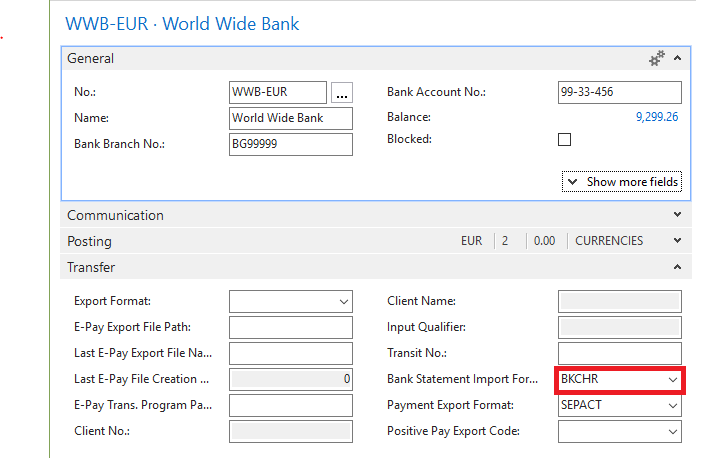Open the Export Format dropdown
Screen dimensions: 723x458
(x=344, y=301)
